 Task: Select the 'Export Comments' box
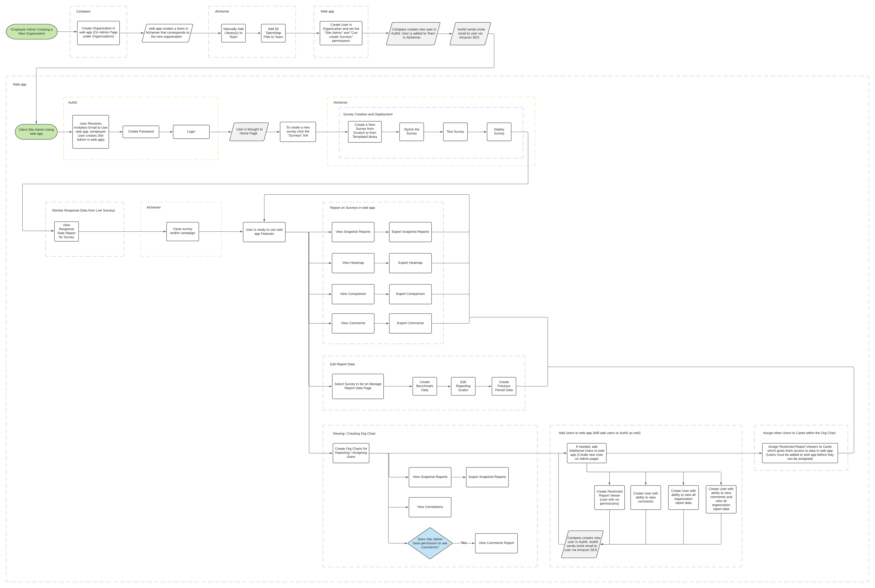pos(410,323)
